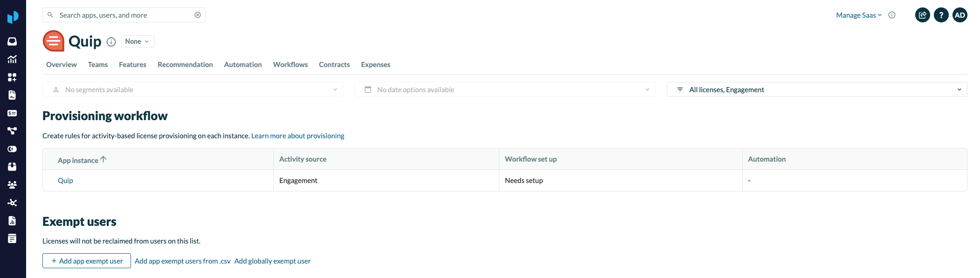Switch to the Automation tab
The image size is (980, 278).
[x=243, y=65]
